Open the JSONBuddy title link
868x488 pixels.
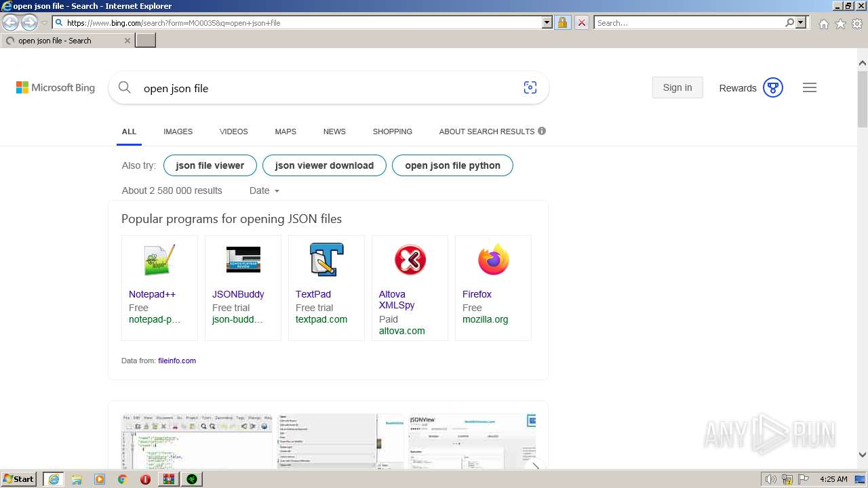(x=238, y=294)
